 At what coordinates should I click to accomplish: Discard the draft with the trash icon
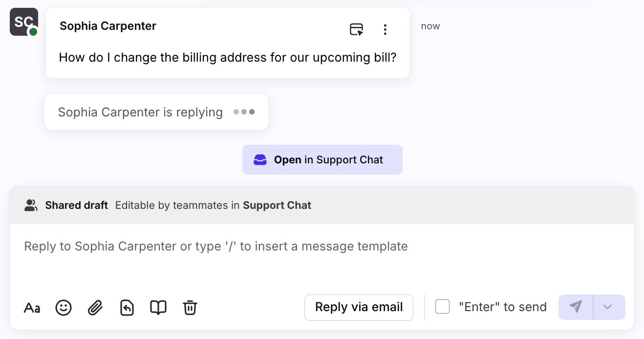tap(190, 308)
